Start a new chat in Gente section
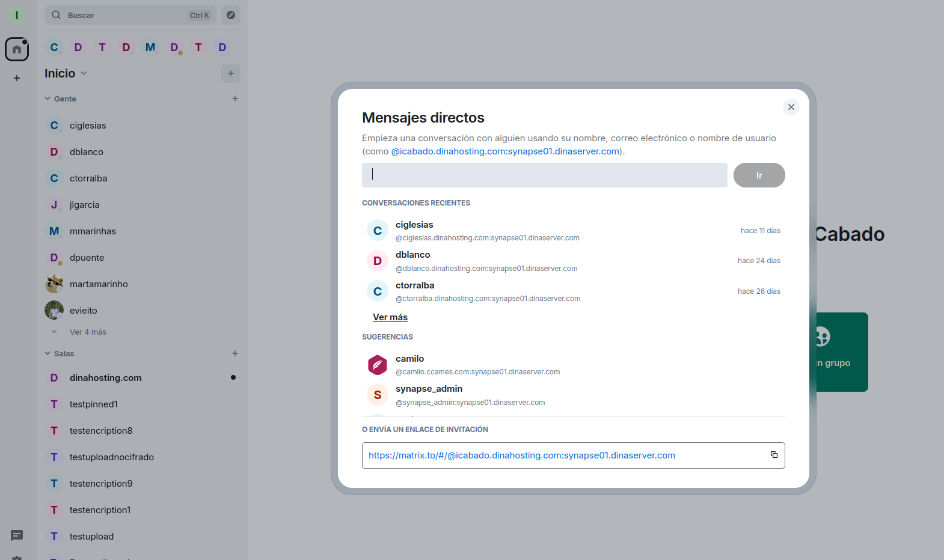The width and height of the screenshot is (944, 560). 235,99
